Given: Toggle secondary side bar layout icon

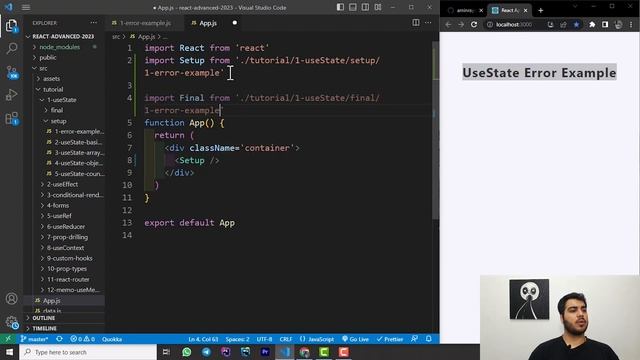Looking at the screenshot, I should (365, 7).
